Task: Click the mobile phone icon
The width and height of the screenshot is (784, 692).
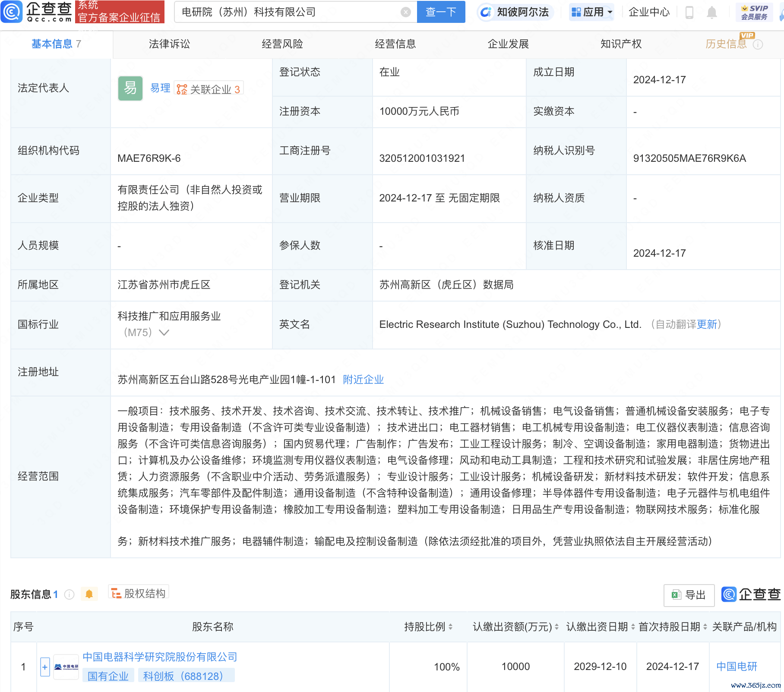Action: pyautogui.click(x=689, y=13)
